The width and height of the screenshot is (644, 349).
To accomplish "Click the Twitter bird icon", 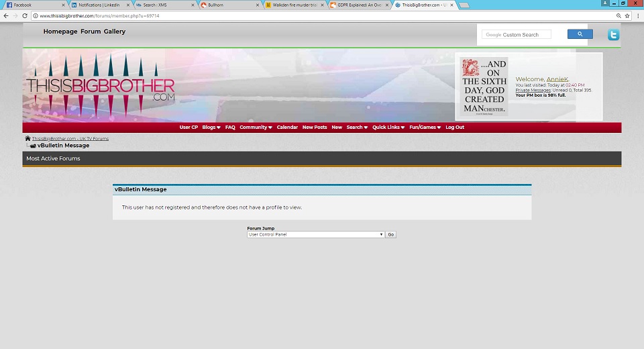I will pyautogui.click(x=613, y=35).
